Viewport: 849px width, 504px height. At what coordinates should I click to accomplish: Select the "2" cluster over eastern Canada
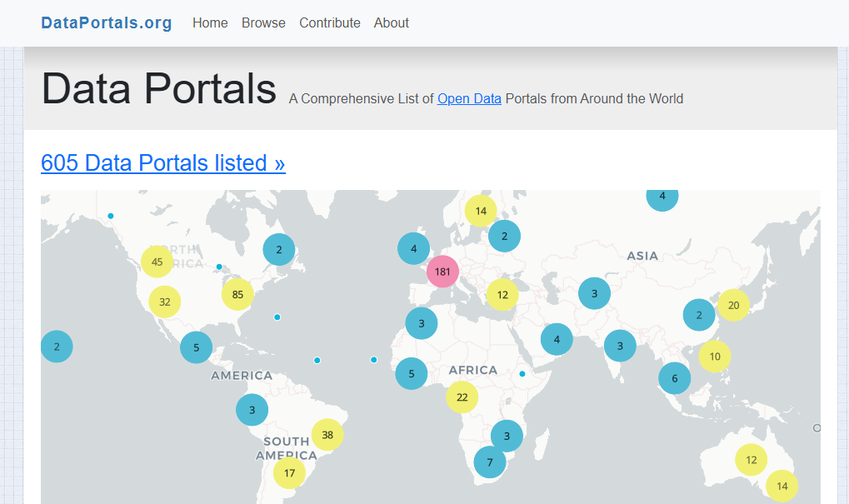pyautogui.click(x=278, y=249)
